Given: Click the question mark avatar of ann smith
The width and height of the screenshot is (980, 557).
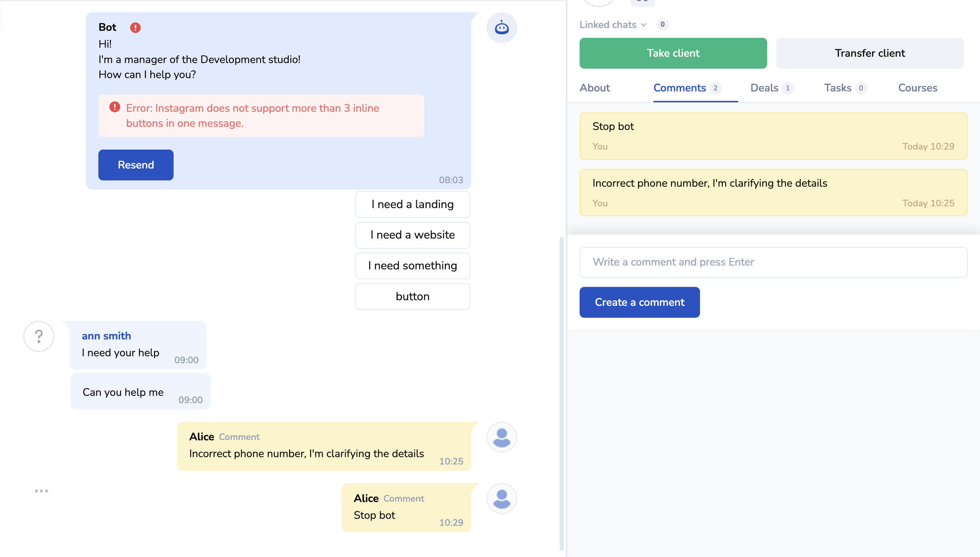Looking at the screenshot, I should click(39, 336).
